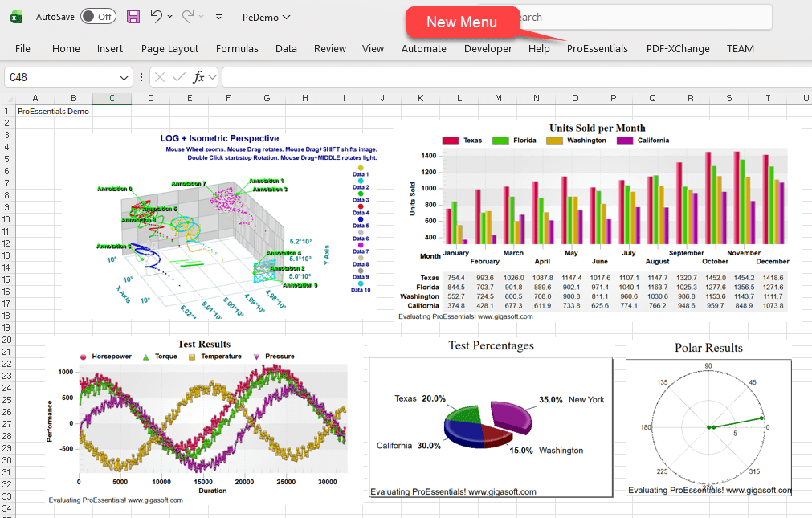Expand the Name Box dropdown arrow
Screen dimensions: 812x518
pos(124,78)
